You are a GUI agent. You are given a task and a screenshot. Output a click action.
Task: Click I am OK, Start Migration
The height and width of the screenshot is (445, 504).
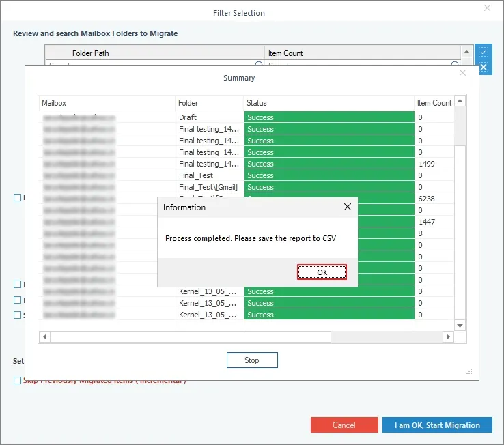click(x=437, y=425)
